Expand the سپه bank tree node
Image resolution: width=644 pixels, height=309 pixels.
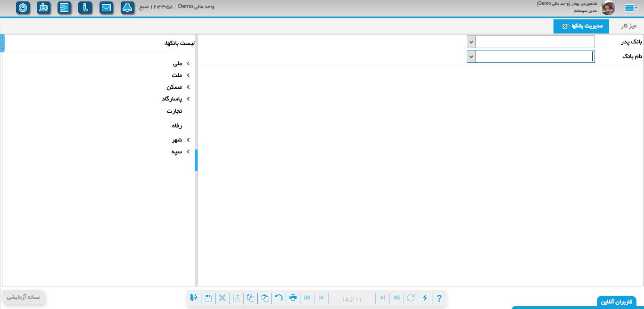pyautogui.click(x=188, y=151)
